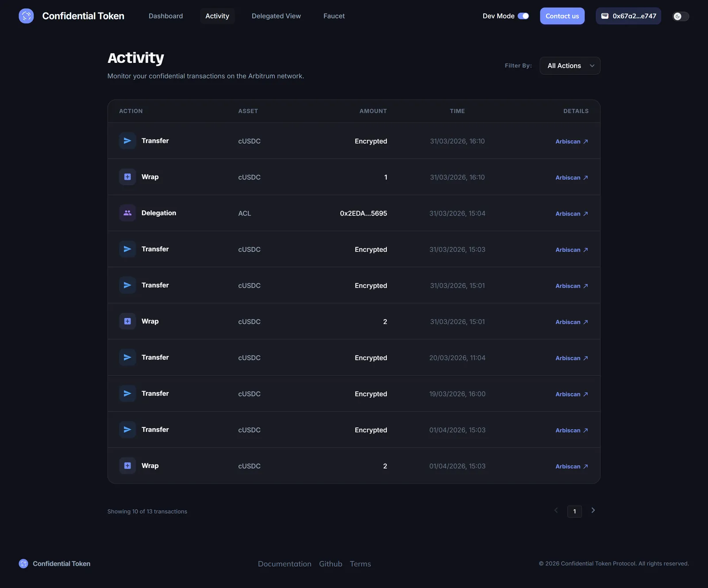Click Transfer icon in 20/03/2026, 11:04 row
Image resolution: width=708 pixels, height=588 pixels.
point(127,357)
